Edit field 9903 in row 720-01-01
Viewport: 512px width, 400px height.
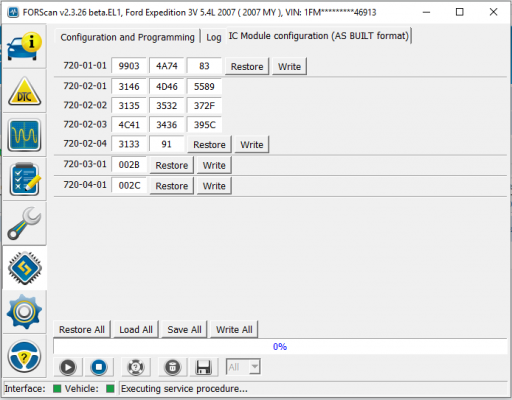(x=129, y=66)
